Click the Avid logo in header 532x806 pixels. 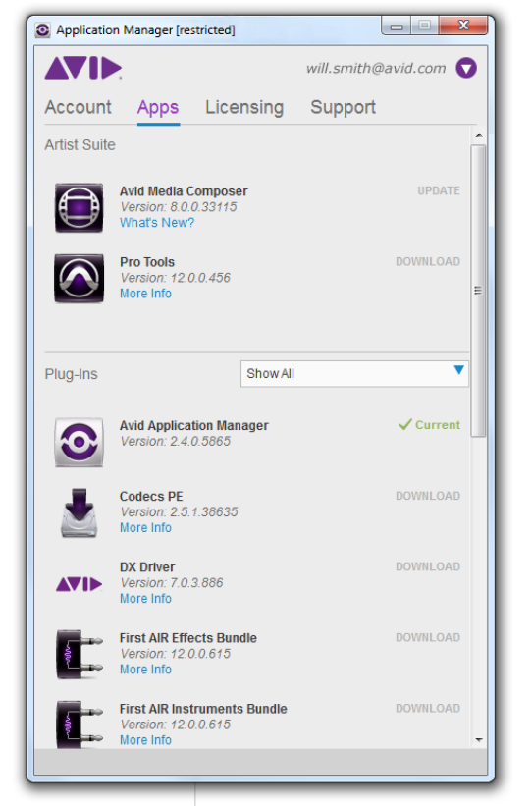pos(83,68)
